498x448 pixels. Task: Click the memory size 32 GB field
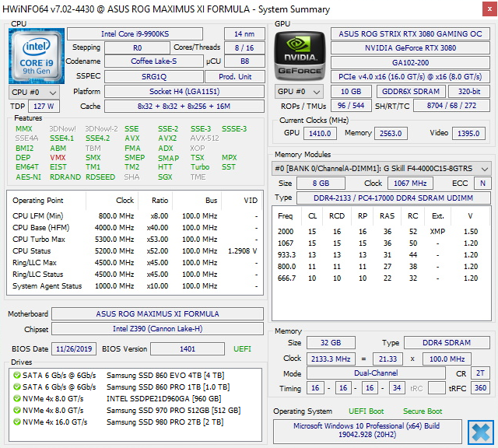point(331,343)
